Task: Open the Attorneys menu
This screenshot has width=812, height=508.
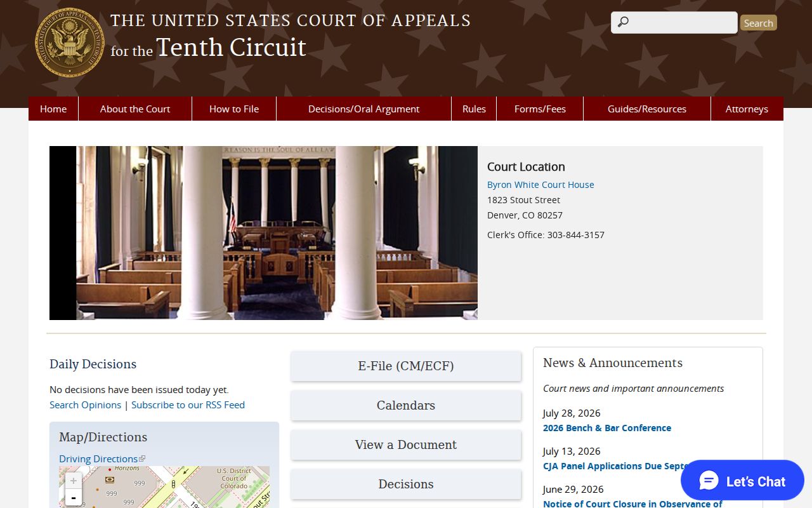Action: click(x=747, y=109)
